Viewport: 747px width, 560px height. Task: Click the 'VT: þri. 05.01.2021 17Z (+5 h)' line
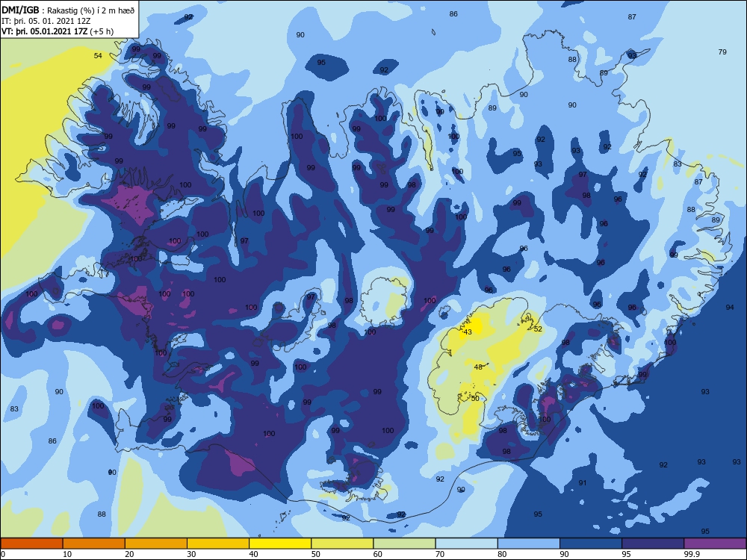(58, 31)
